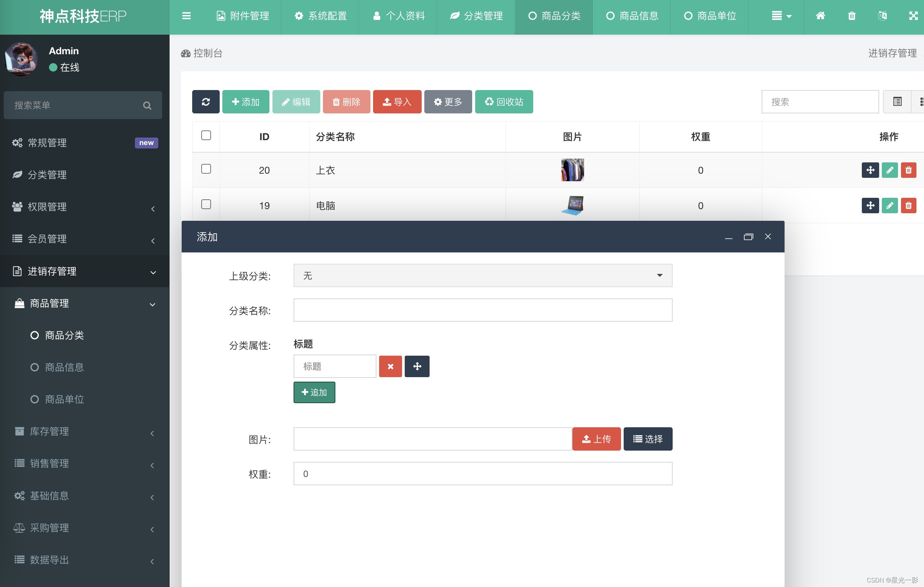Image resolution: width=924 pixels, height=587 pixels.
Task: Open the 上级分类 dropdown
Action: pos(482,275)
